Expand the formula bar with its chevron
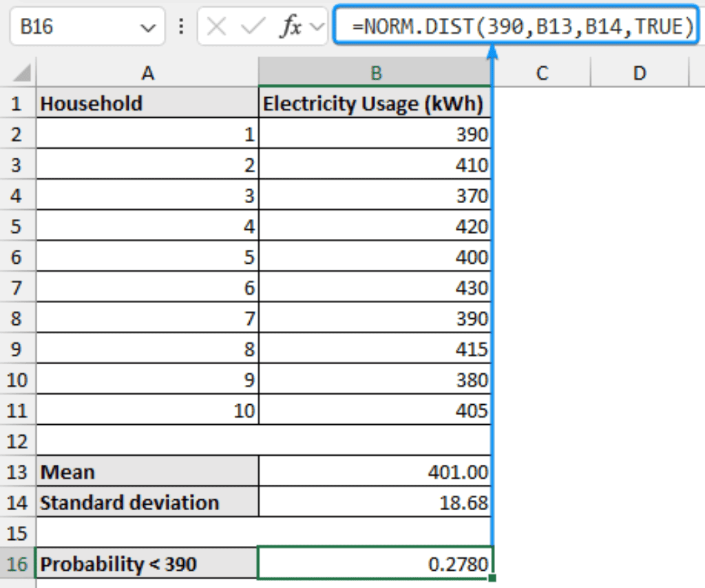The height and width of the screenshot is (588, 705). [317, 26]
